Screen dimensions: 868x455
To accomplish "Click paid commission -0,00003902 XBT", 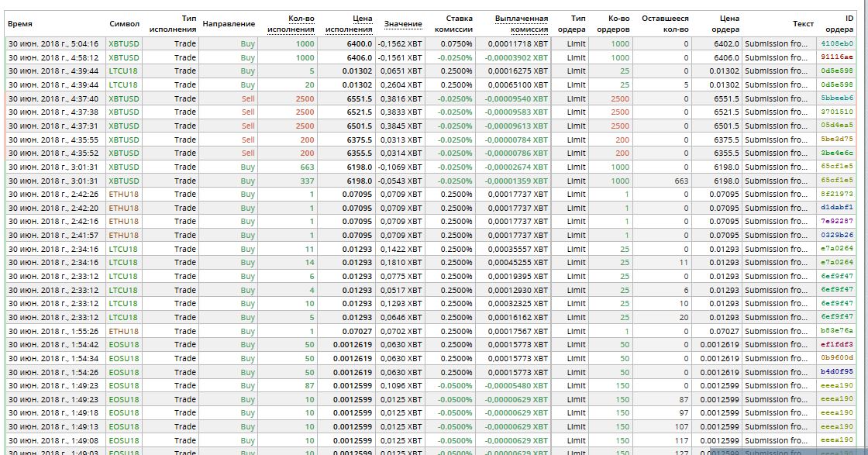I will click(x=516, y=57).
